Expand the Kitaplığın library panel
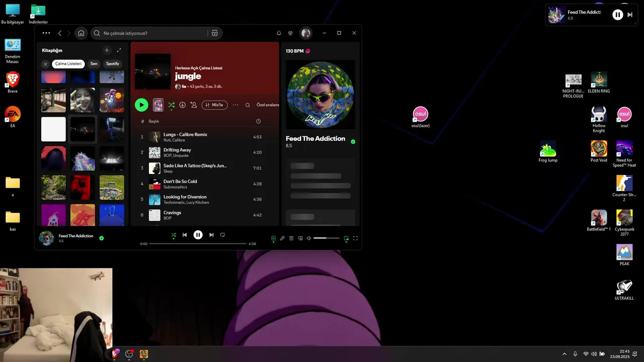This screenshot has height=362, width=644. click(x=119, y=50)
